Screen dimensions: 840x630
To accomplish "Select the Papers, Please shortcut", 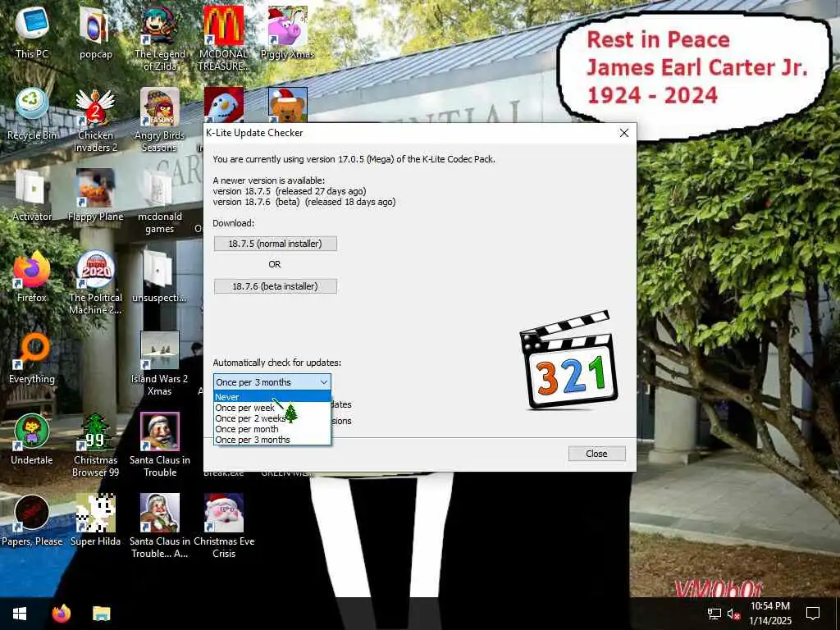I will point(32,519).
